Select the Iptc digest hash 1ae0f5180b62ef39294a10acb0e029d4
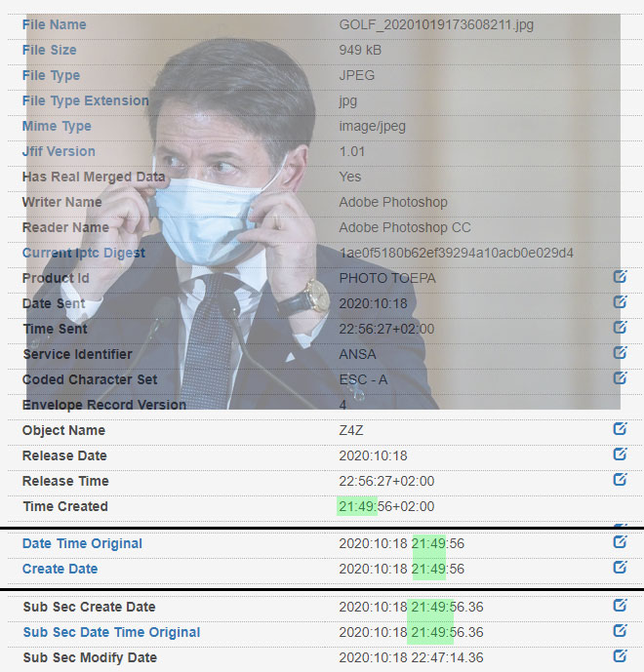 pos(457,253)
